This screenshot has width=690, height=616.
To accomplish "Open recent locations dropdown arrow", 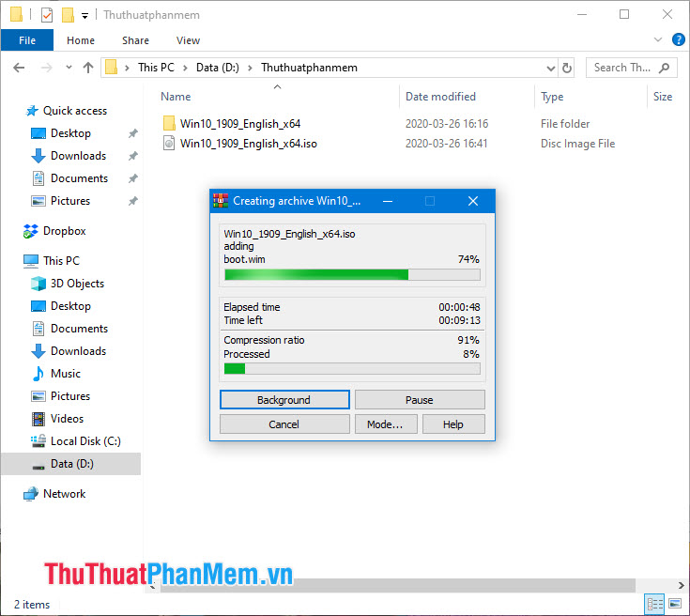I will coord(69,68).
